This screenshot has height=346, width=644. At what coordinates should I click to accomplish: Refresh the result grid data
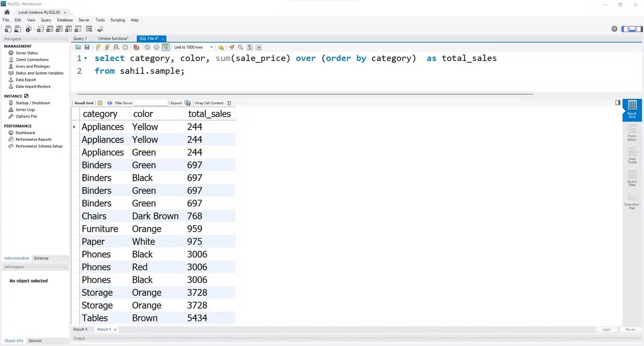[109, 103]
